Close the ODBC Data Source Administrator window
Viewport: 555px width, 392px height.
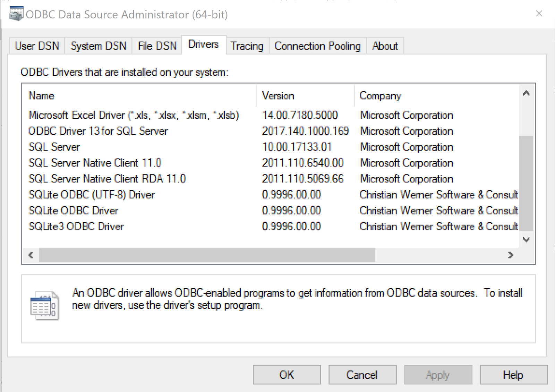[539, 14]
